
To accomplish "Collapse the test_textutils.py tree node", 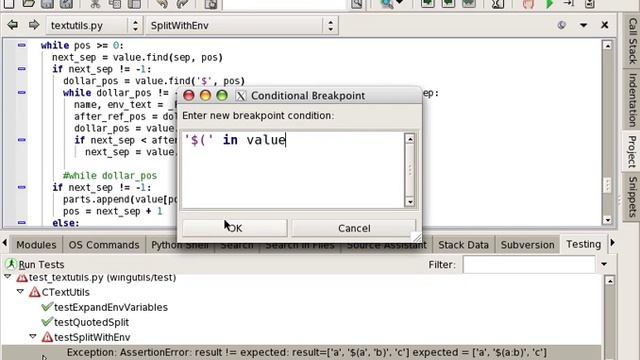I will click(7, 277).
